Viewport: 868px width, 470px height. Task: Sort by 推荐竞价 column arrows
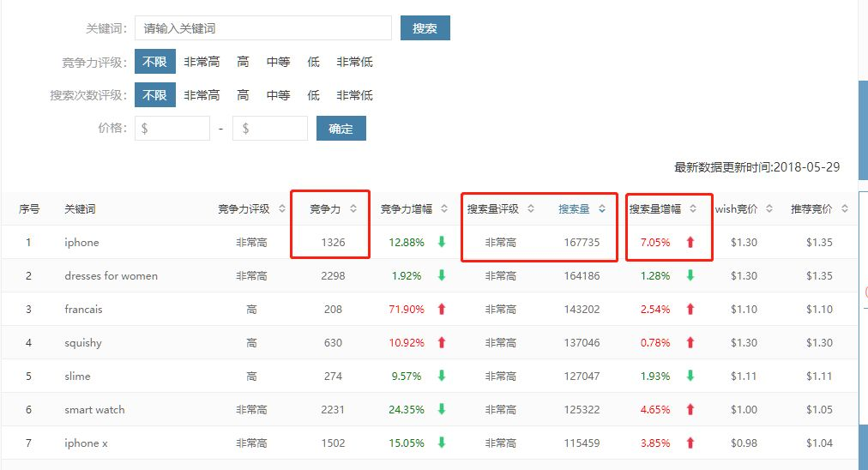pyautogui.click(x=844, y=208)
